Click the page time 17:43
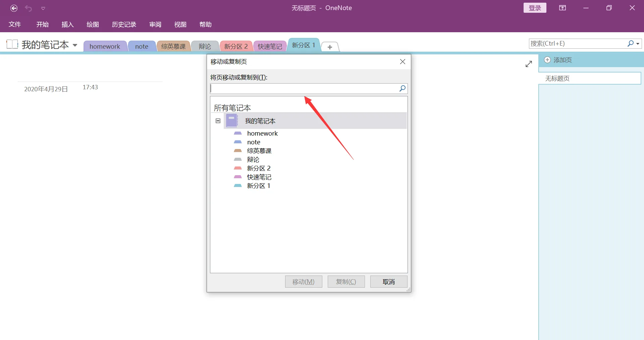Screen dimensions: 644x340 pos(90,87)
